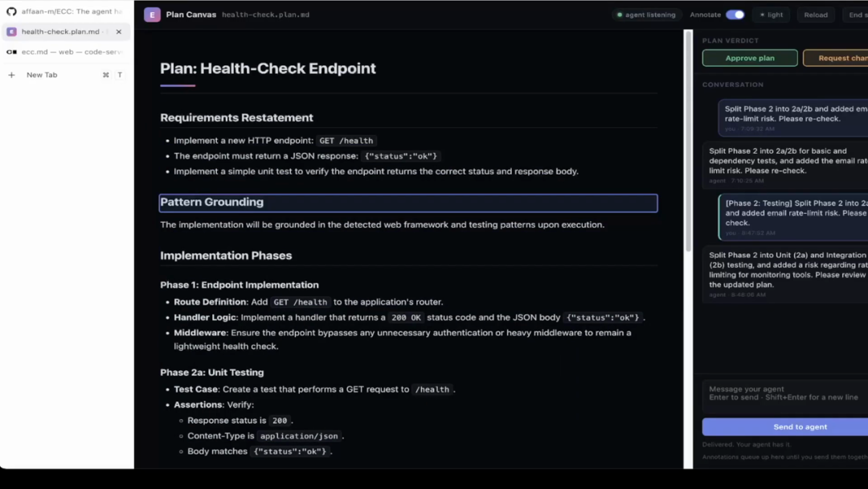Screen dimensions: 868x489
Task: Switch to the ecc.md code-server tab
Action: tap(66, 52)
